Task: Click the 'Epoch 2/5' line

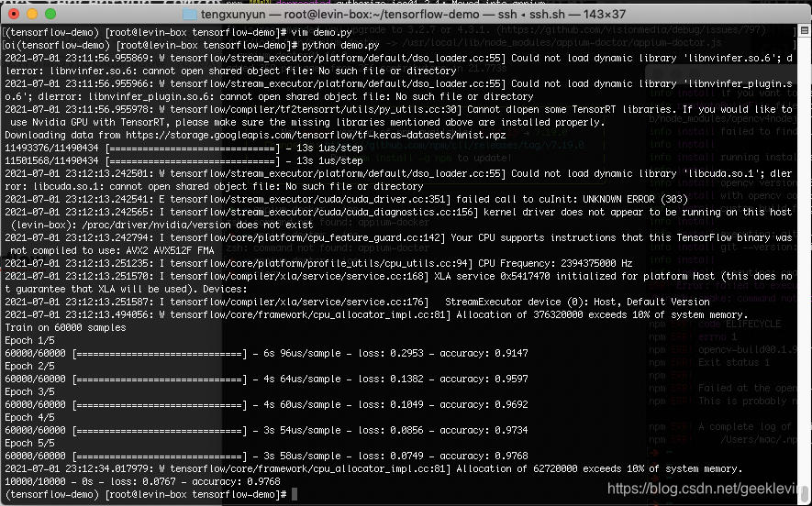Action: 29,366
